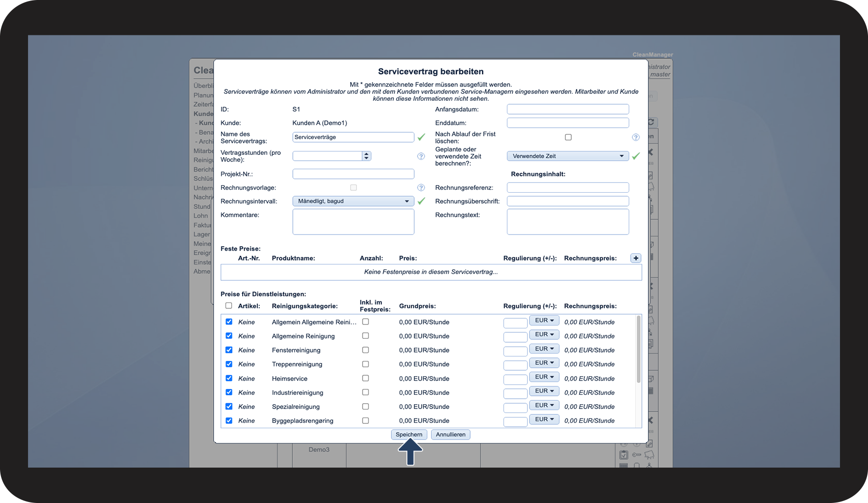Enable Inkl. im Festpreis for Allgemeine Reinigung

point(365,336)
